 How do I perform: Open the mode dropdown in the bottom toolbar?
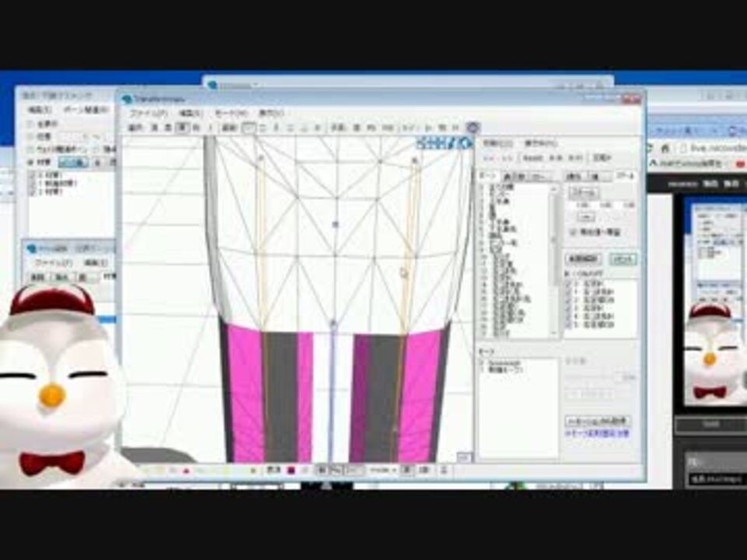384,471
